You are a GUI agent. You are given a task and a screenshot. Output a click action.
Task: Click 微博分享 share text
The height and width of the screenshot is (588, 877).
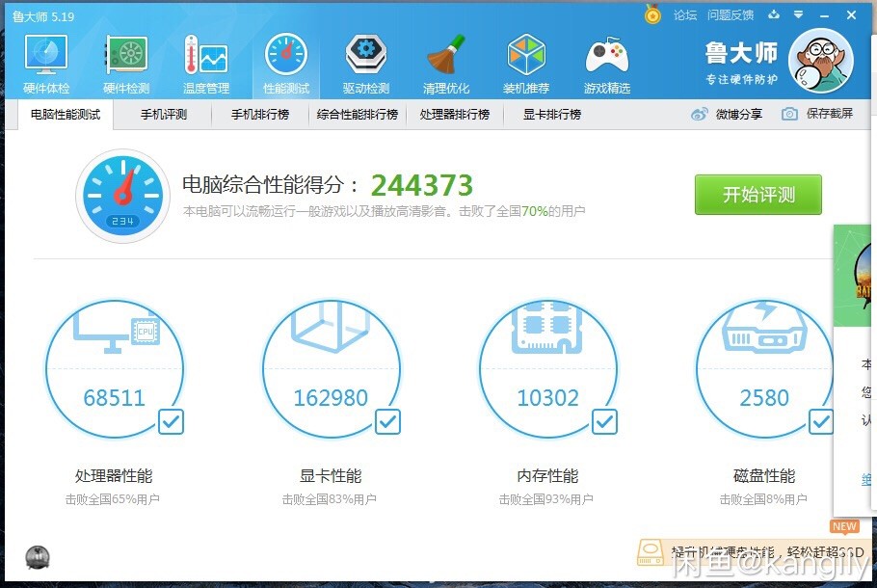(x=739, y=114)
